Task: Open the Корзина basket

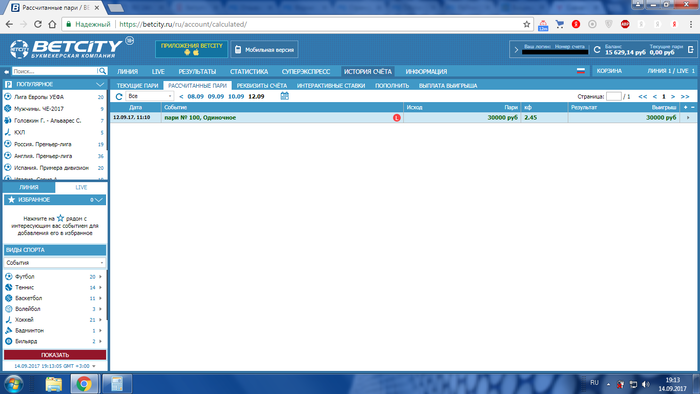Action: pyautogui.click(x=609, y=71)
